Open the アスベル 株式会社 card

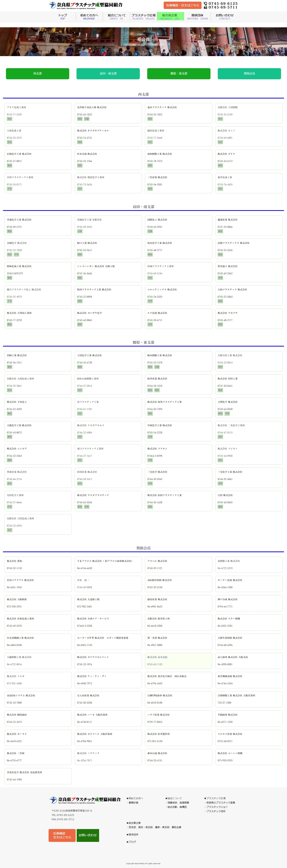click(x=179, y=565)
